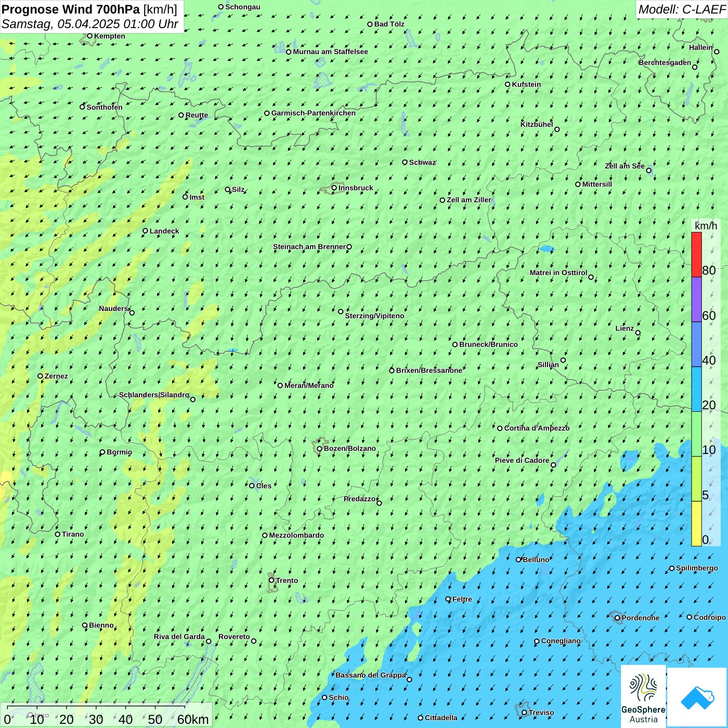Click the 'Feltre' label
This screenshot has width=728, height=728.
pos(462,599)
